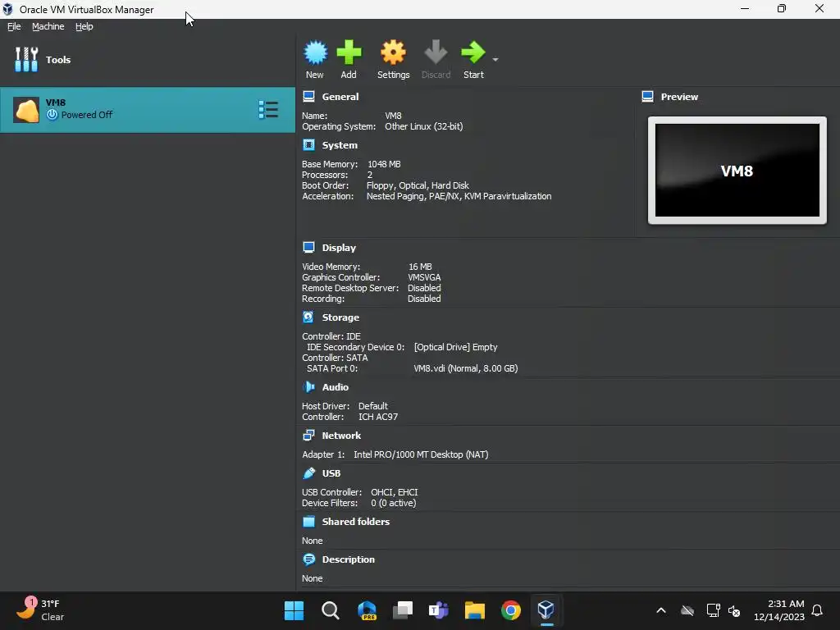Open Start button dropdown arrow
Image resolution: width=840 pixels, height=630 pixels.
point(495,59)
